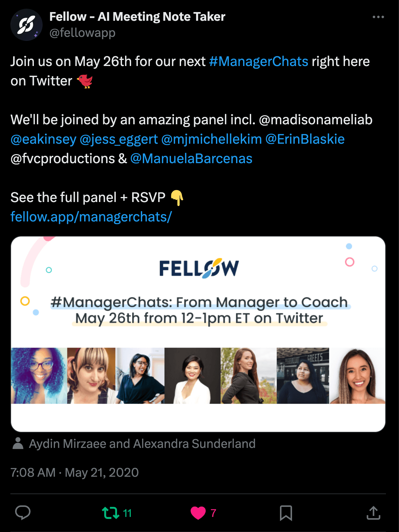Click the tagged people person icon
Viewport: 399px width, 532px height.
pyautogui.click(x=18, y=444)
